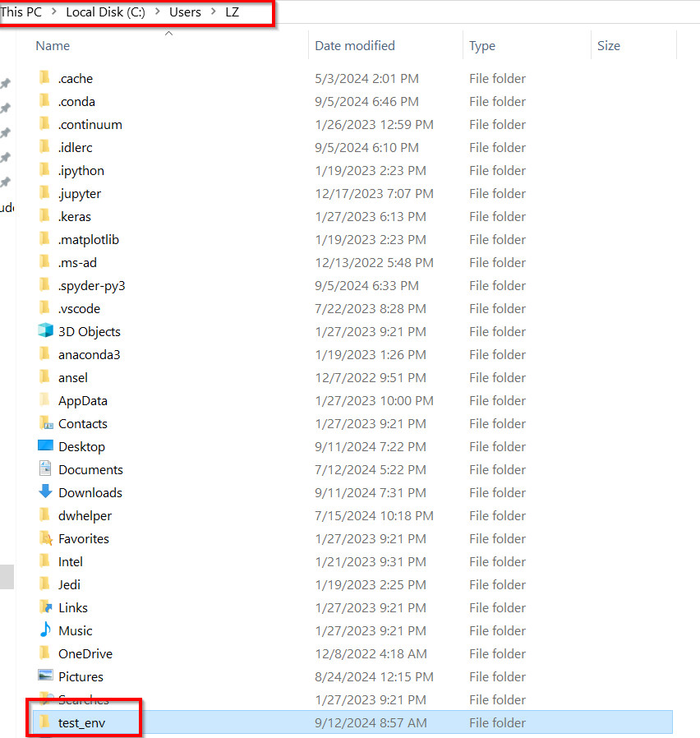Screen dimensions: 700x738
Task: Click the Documents folder icon
Action: (x=45, y=468)
